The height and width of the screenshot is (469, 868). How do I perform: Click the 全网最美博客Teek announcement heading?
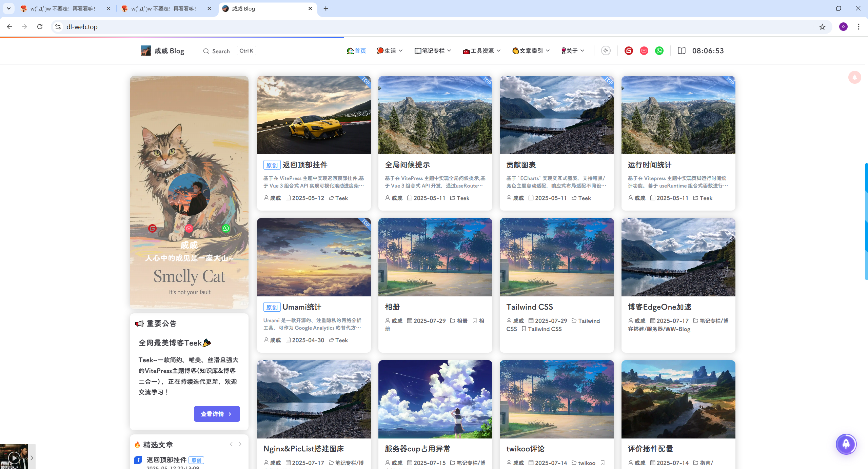(x=175, y=343)
